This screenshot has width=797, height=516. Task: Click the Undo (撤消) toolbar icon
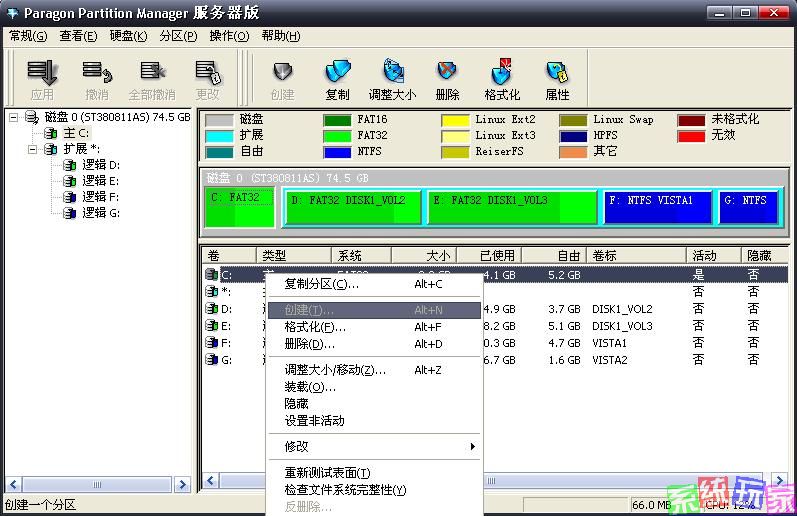[97, 72]
